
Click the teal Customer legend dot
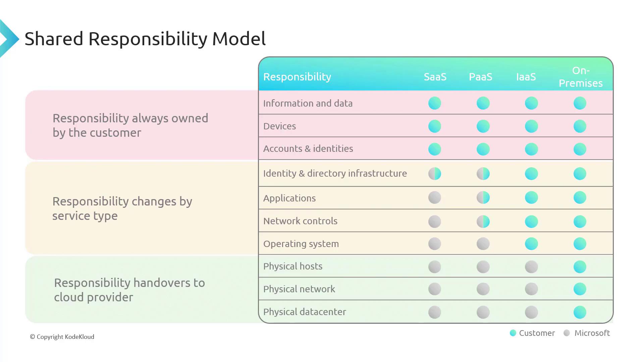pyautogui.click(x=513, y=333)
